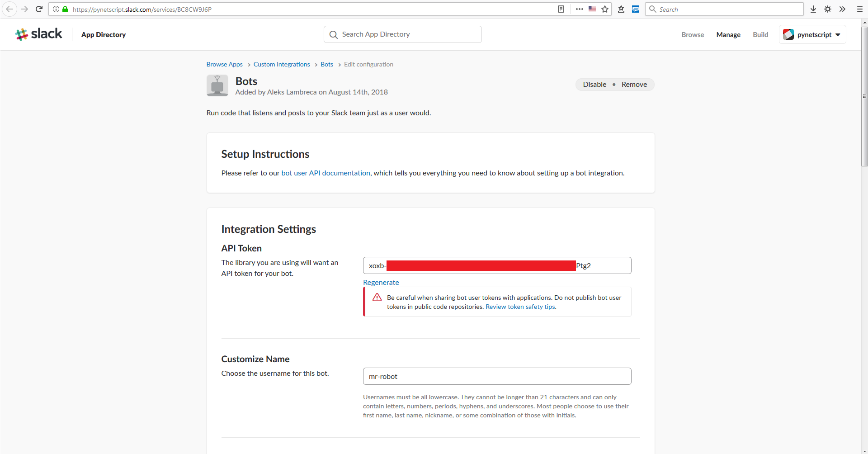Regenerate the API token
Screen dimensions: 868x454
[381, 282]
